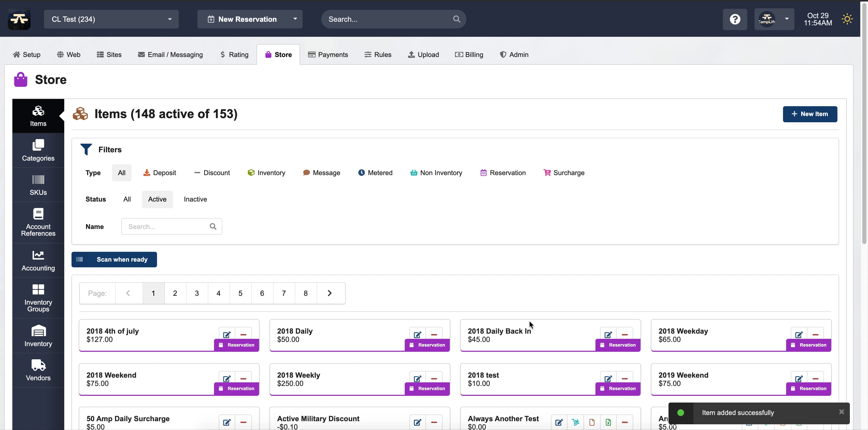This screenshot has width=868, height=430.
Task: Go to Account References in sidebar
Action: pyautogui.click(x=38, y=223)
